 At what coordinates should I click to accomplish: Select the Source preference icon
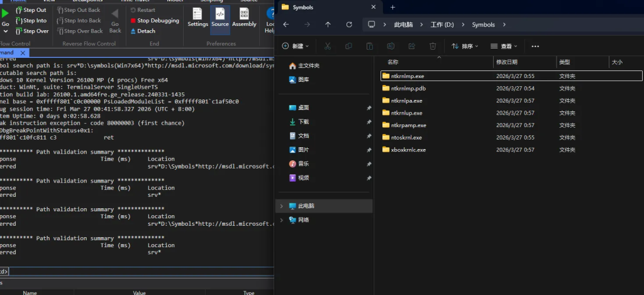(220, 18)
